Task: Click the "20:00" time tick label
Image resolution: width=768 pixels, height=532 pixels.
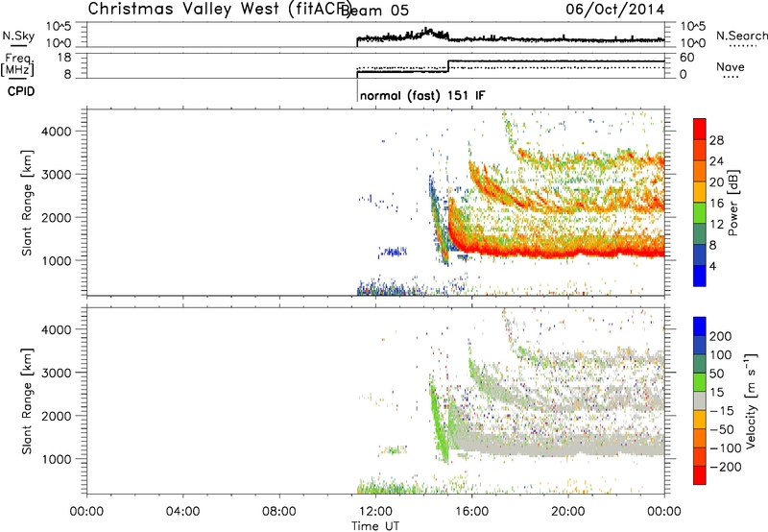Action: click(x=567, y=512)
